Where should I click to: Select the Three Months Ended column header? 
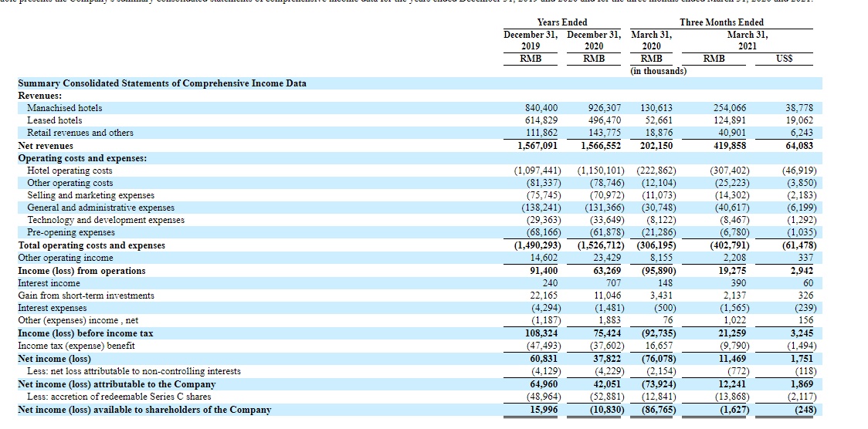coord(721,22)
